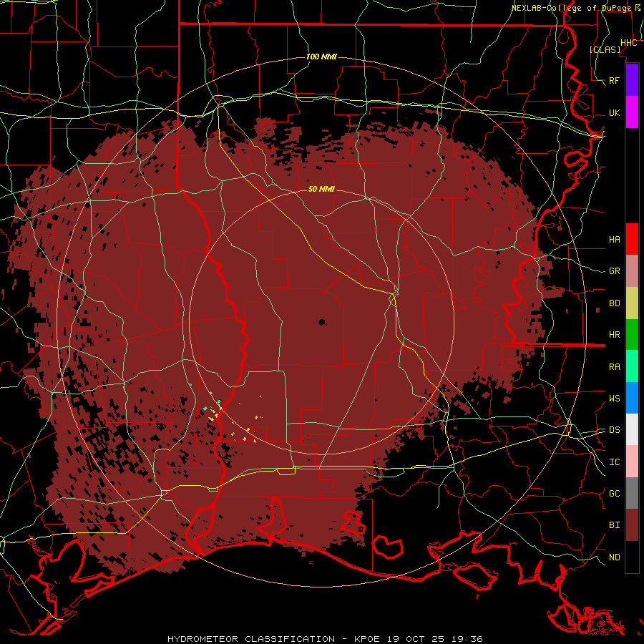
Task: Click the HYDROMETEOR CLASSIFICATION KPOE timestamp caption
Action: pyautogui.click(x=325, y=639)
